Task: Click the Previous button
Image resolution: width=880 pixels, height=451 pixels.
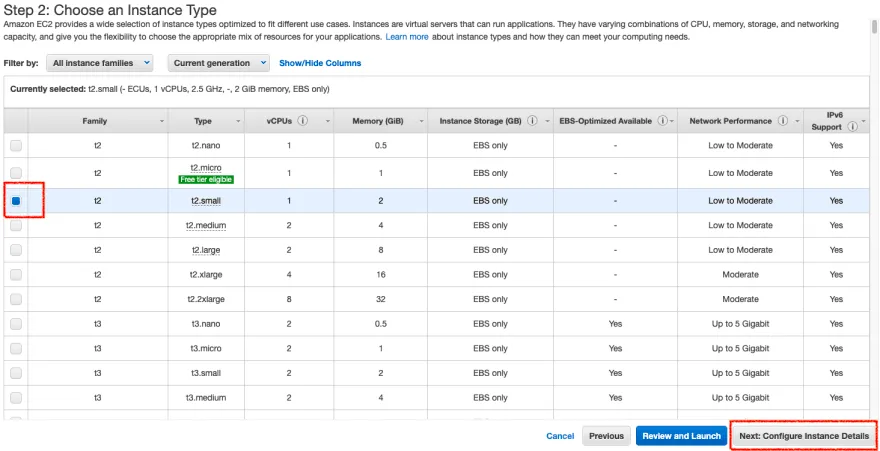Action: click(x=606, y=436)
